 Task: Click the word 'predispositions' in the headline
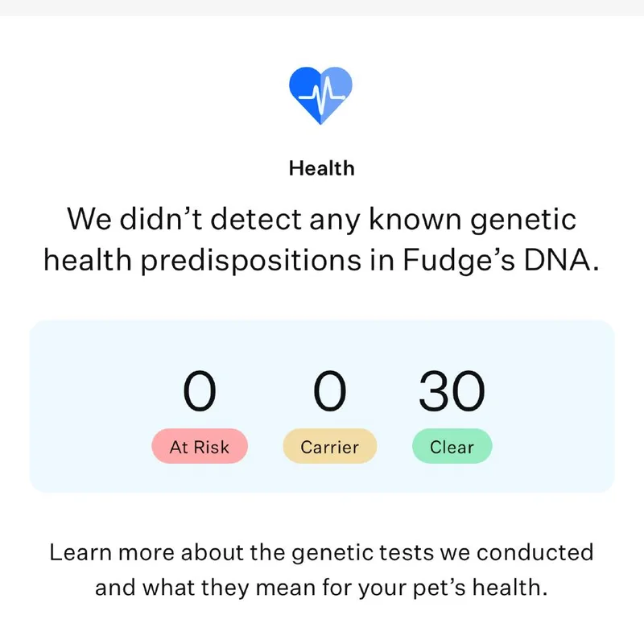[250, 261]
